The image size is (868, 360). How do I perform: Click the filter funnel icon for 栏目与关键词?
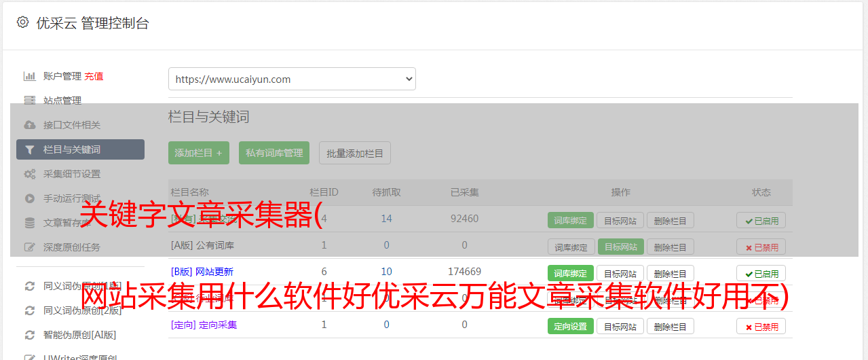coord(29,149)
